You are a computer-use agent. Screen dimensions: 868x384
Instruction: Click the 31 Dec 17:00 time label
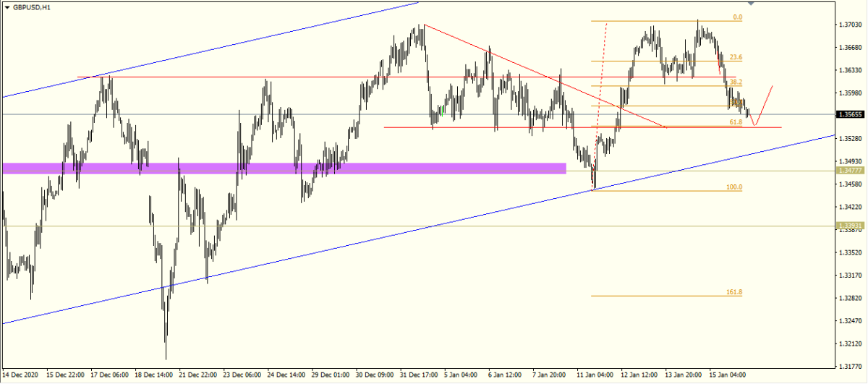coord(419,375)
